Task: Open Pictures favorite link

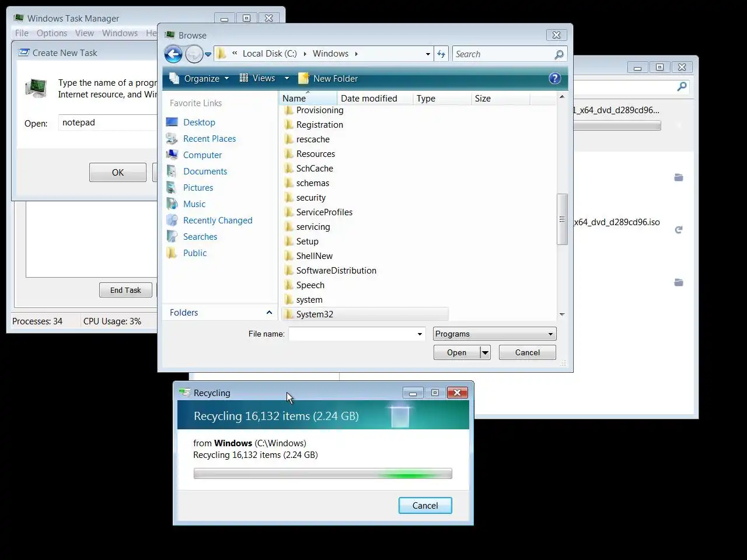Action: [x=198, y=188]
